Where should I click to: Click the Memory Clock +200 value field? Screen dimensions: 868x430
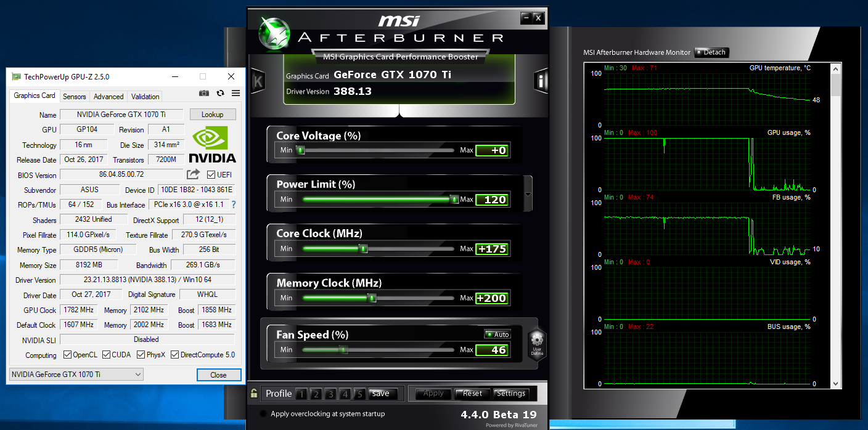click(x=492, y=298)
